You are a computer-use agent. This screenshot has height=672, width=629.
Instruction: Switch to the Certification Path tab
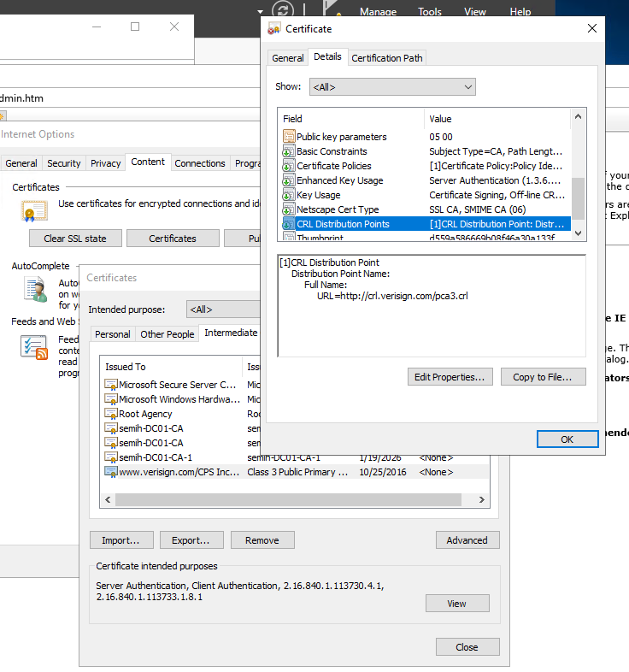pos(387,58)
